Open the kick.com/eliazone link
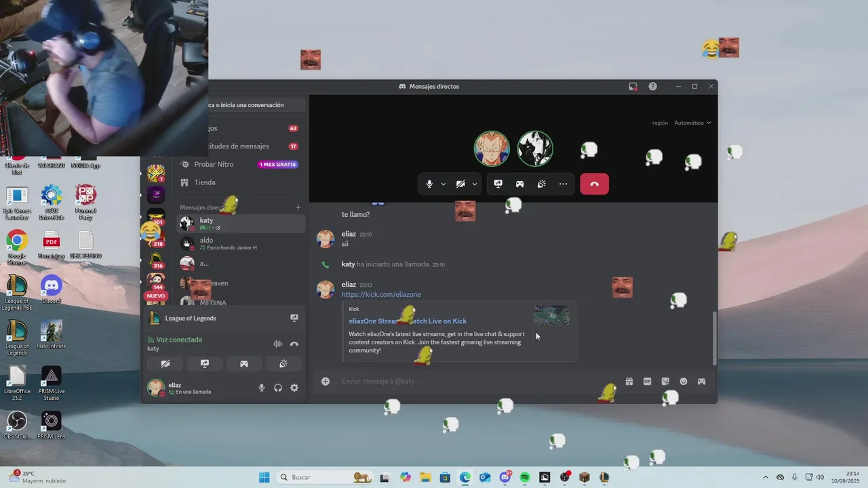The image size is (868, 488). pos(381,295)
